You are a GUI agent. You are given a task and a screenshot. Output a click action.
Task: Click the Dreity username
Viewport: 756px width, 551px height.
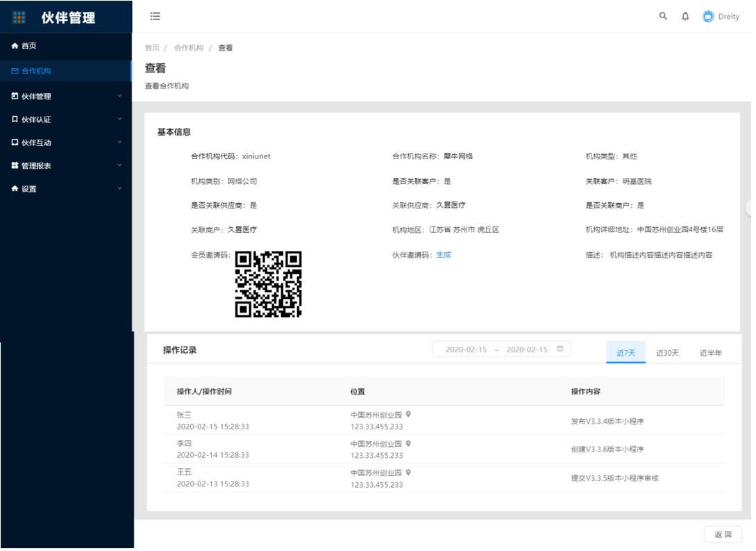(x=728, y=17)
